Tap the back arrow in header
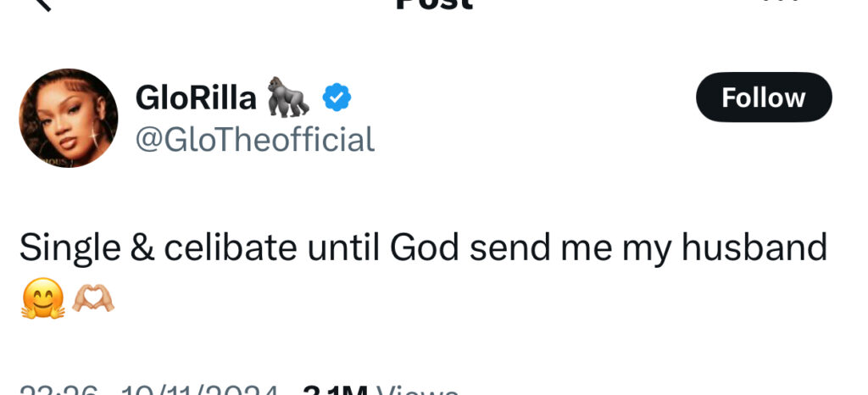The image size is (868, 395). point(39,3)
